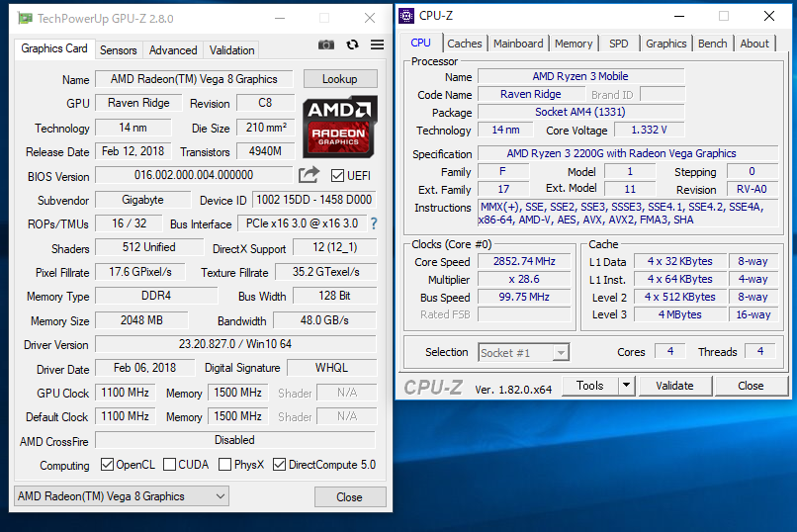Select the Graphics Card tab in GPU-Z
797x532 pixels.
(54, 48)
